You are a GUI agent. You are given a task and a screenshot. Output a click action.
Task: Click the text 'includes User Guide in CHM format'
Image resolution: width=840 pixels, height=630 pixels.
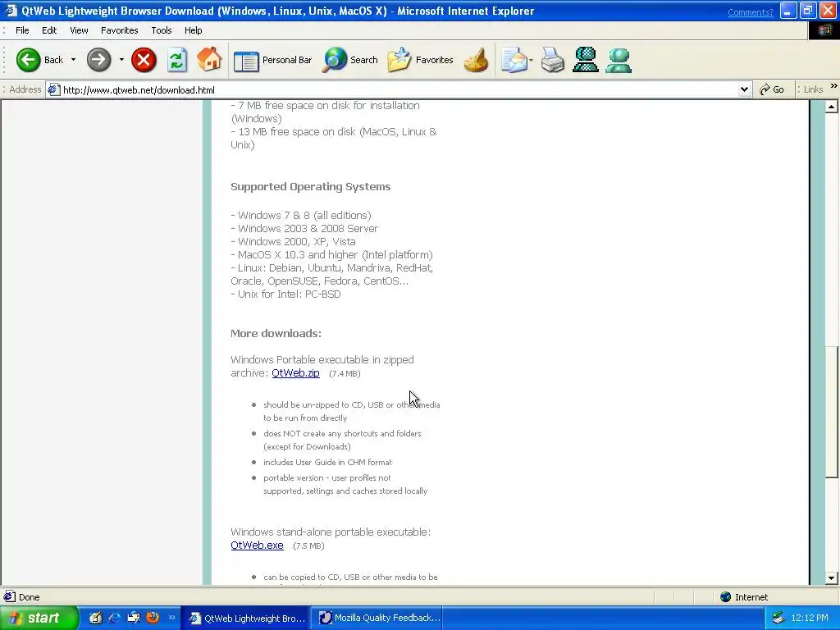[327, 462]
